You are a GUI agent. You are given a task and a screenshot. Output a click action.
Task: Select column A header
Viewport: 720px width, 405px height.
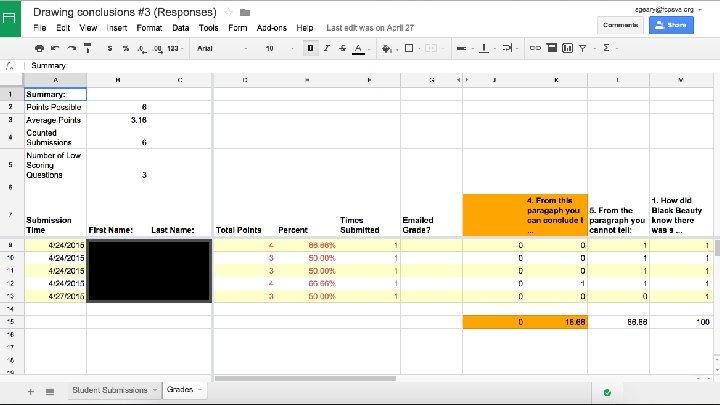pos(55,80)
